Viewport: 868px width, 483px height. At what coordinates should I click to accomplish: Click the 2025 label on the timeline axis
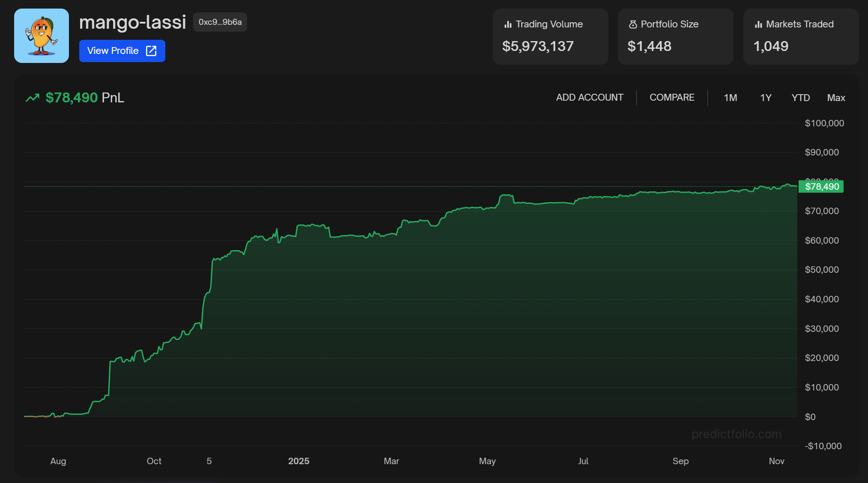298,461
